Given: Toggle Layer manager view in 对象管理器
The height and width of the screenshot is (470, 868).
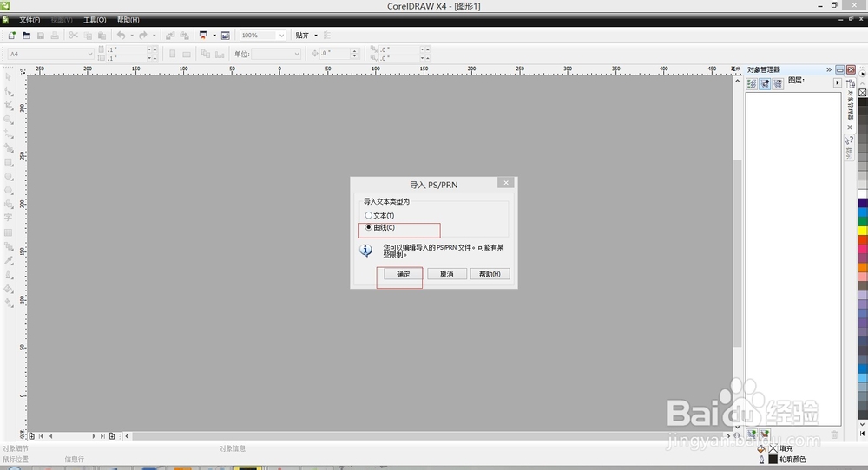Looking at the screenshot, I should pos(778,84).
